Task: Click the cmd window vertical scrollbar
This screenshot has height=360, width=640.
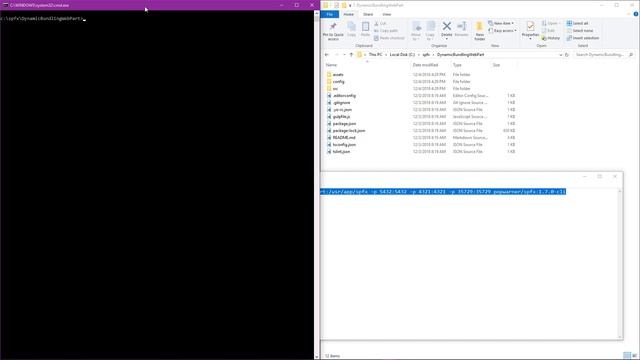Action: 316,185
